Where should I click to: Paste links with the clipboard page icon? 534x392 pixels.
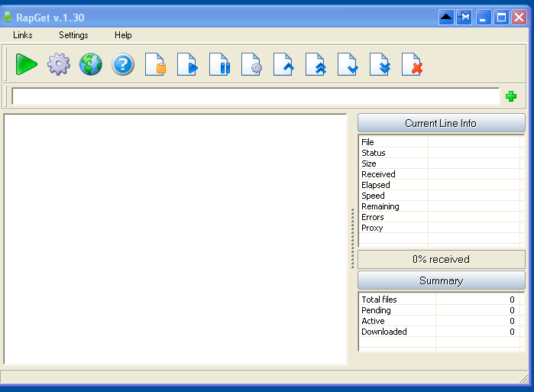155,64
